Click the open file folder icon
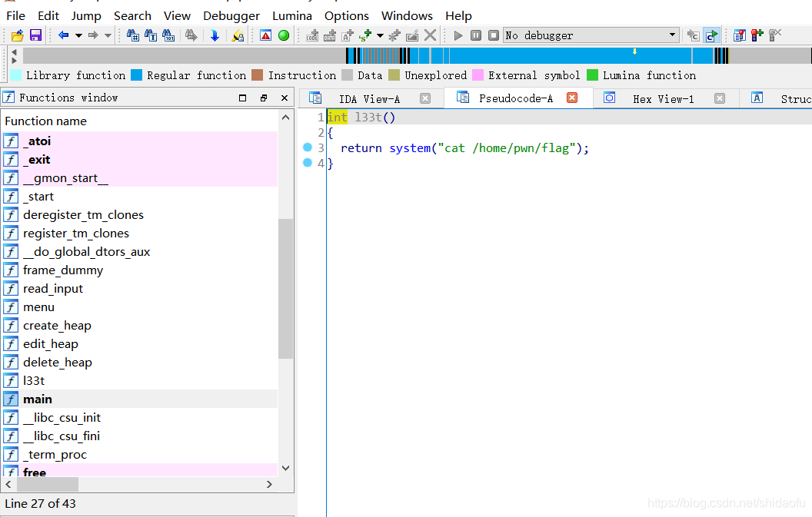This screenshot has height=517, width=812. pos(18,35)
